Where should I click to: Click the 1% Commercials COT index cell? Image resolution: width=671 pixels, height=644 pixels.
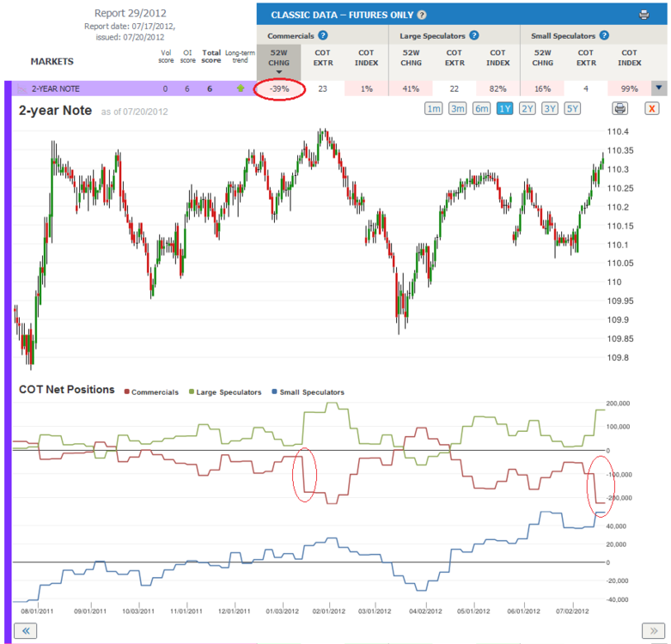[366, 89]
